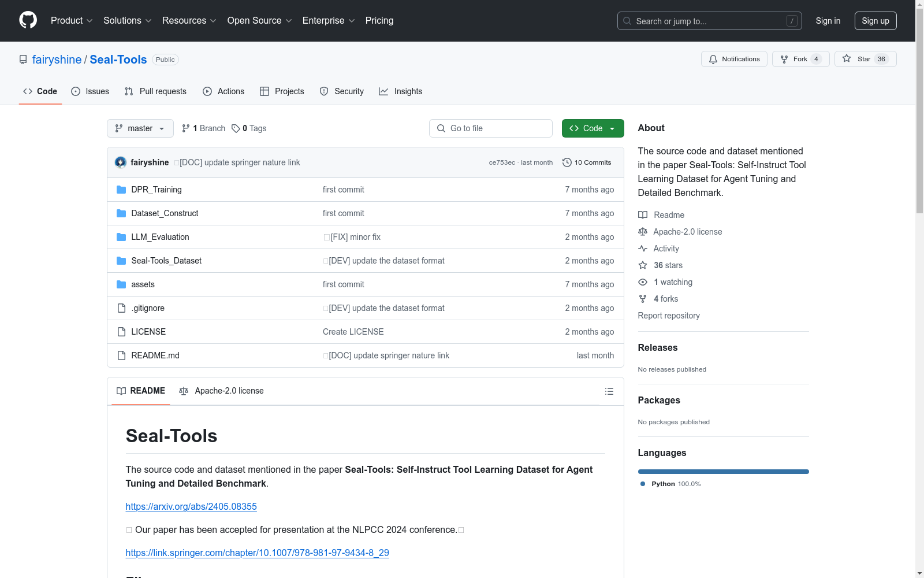Open the ce753ec commit hash

[x=502, y=162]
